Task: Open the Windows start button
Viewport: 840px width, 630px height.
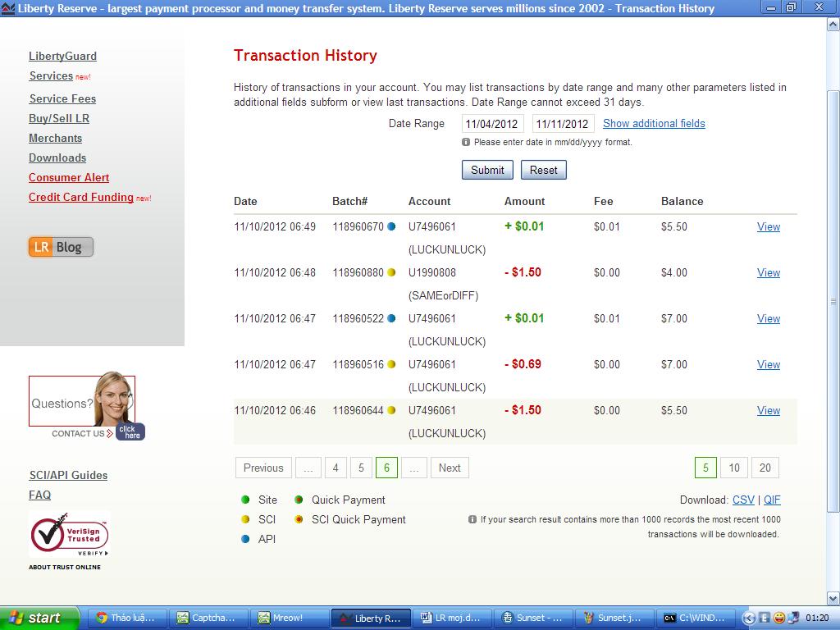Action: tap(39, 618)
